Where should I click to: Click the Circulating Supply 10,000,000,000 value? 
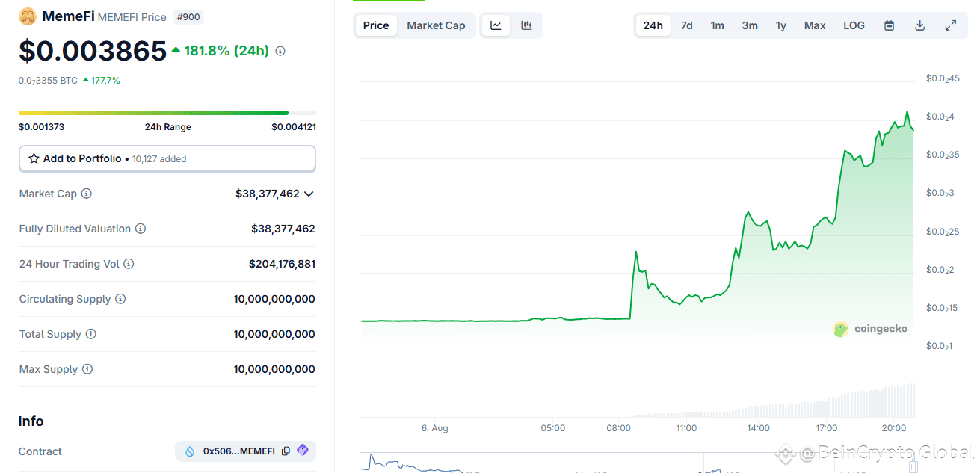pos(274,299)
